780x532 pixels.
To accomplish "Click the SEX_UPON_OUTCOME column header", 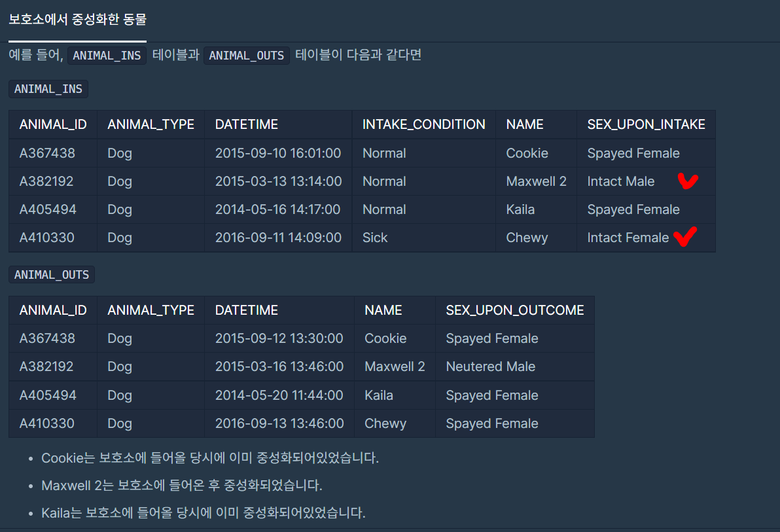I will (x=515, y=310).
